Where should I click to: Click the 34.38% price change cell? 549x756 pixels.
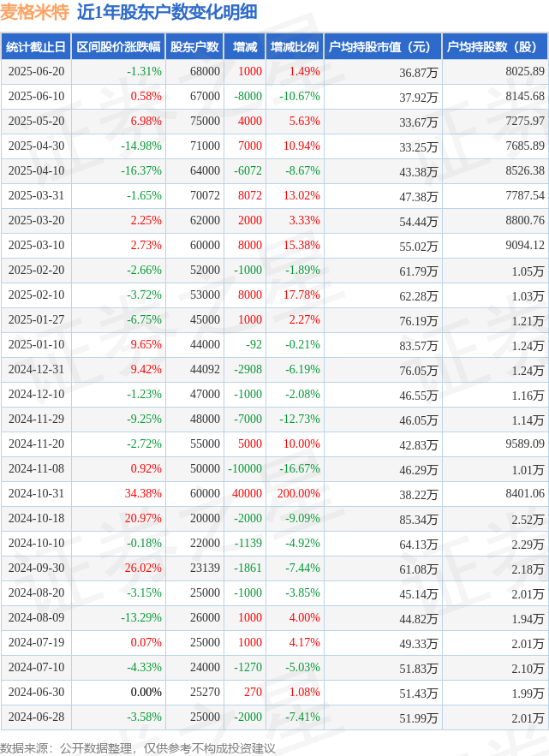143,493
